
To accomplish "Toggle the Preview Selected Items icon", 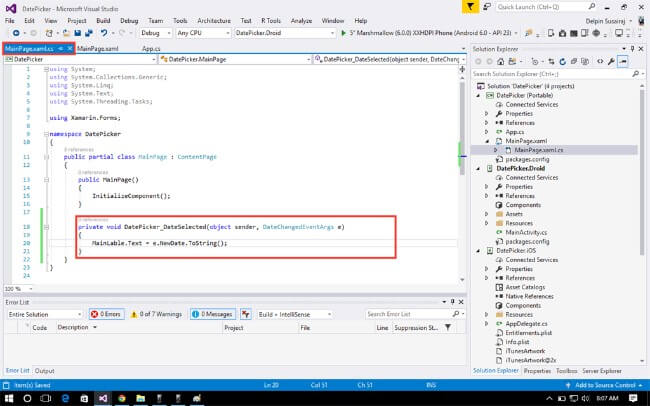I will pyautogui.click(x=623, y=61).
